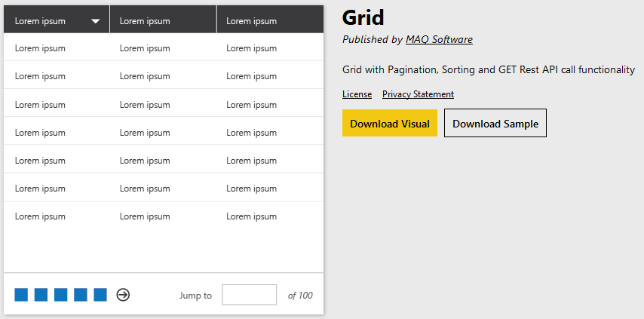Click the Download Sample button
644x319 pixels.
(x=495, y=123)
